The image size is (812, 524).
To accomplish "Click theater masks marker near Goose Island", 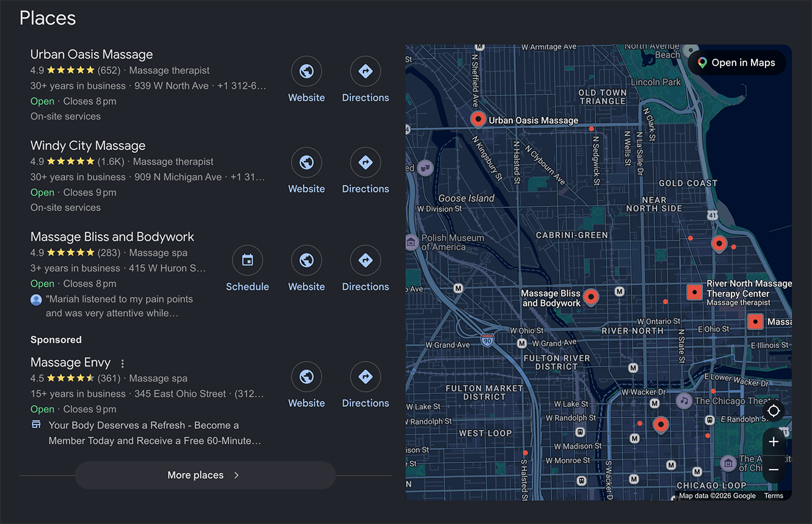I will tap(425, 168).
